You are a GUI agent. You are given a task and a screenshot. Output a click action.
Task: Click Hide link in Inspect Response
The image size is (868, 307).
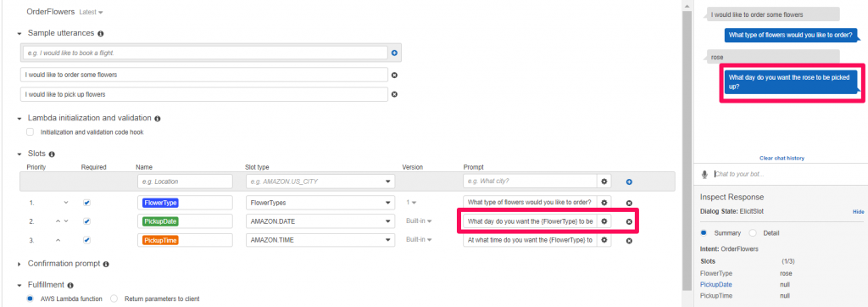tap(858, 212)
